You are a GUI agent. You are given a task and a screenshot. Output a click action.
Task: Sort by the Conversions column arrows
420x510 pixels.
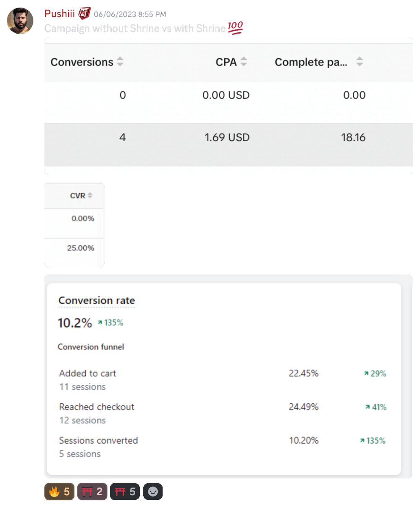click(120, 62)
